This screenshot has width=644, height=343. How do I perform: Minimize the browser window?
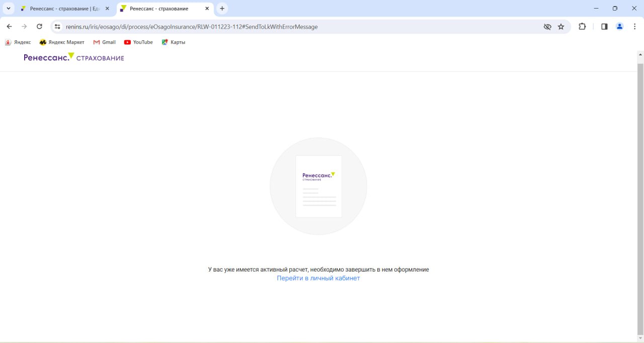pyautogui.click(x=596, y=9)
